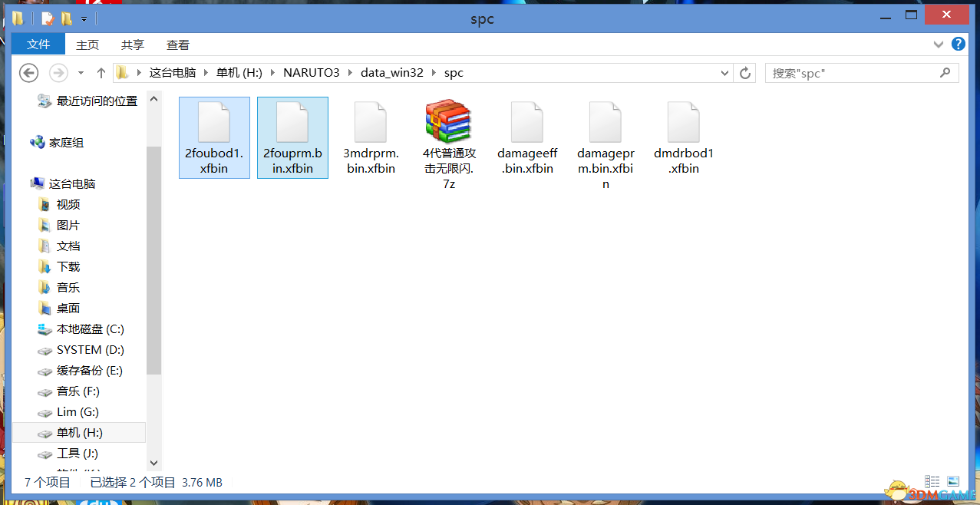
Task: Refresh the current folder view
Action: [744, 73]
